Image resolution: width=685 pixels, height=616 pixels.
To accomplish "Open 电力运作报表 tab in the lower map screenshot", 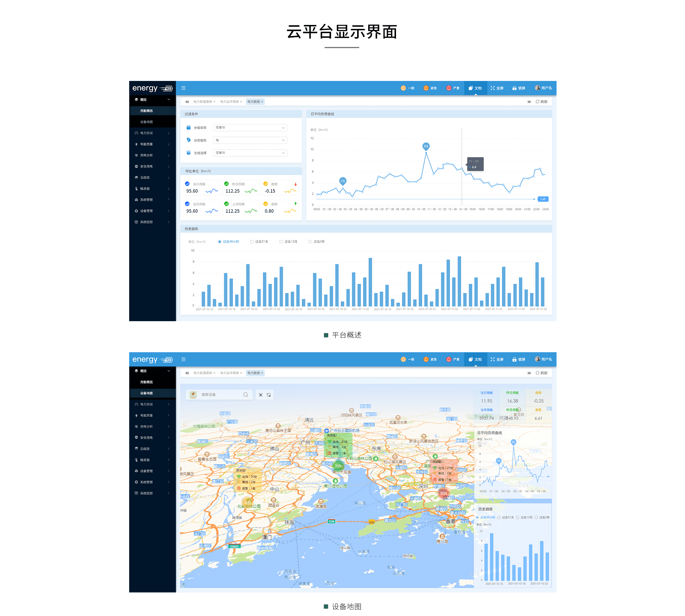I will click(229, 373).
